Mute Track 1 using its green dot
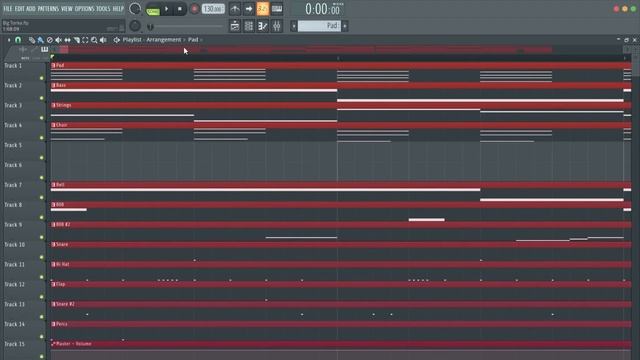 pos(42,78)
